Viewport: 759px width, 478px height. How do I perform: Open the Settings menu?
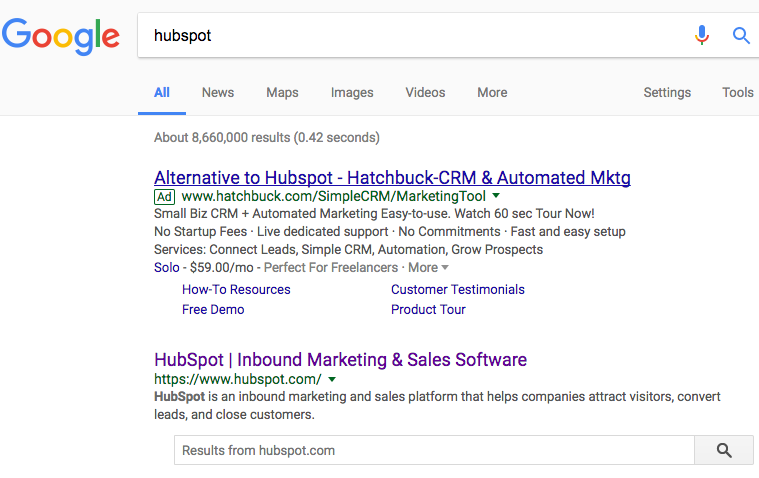pyautogui.click(x=667, y=93)
